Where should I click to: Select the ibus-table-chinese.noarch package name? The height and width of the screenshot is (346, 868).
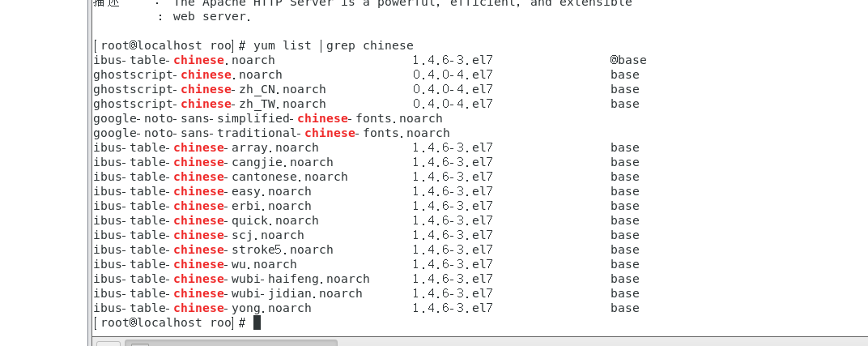184,60
